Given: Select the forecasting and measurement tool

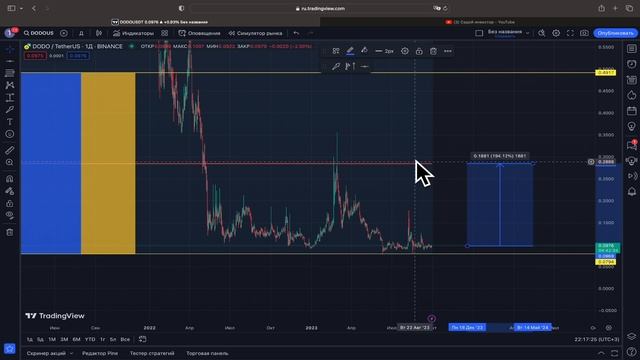Looking at the screenshot, I should click(x=10, y=98).
